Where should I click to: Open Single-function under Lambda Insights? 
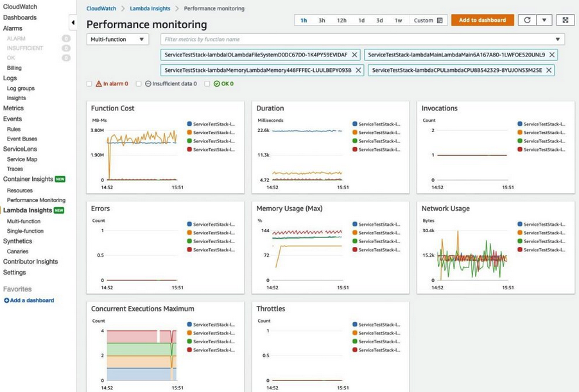(25, 231)
